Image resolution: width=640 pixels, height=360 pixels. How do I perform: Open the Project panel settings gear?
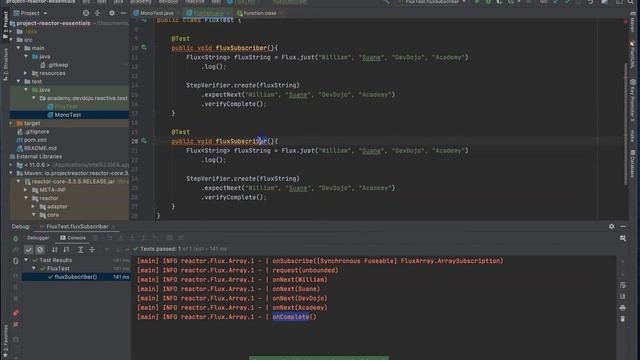coord(112,13)
